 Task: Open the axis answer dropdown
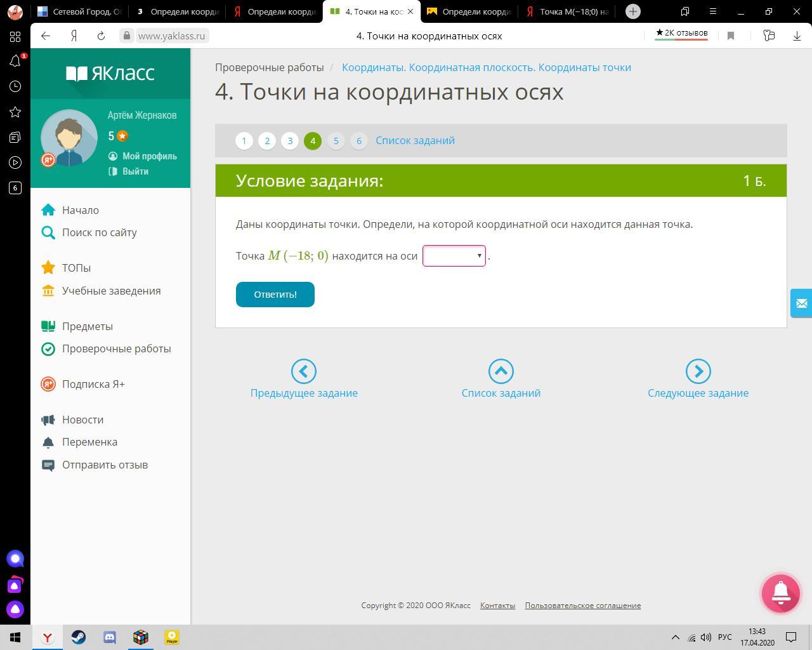point(454,256)
